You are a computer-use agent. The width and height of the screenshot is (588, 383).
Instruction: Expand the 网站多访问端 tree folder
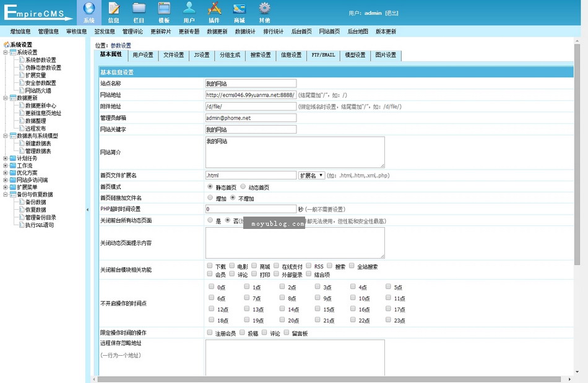(x=5, y=180)
